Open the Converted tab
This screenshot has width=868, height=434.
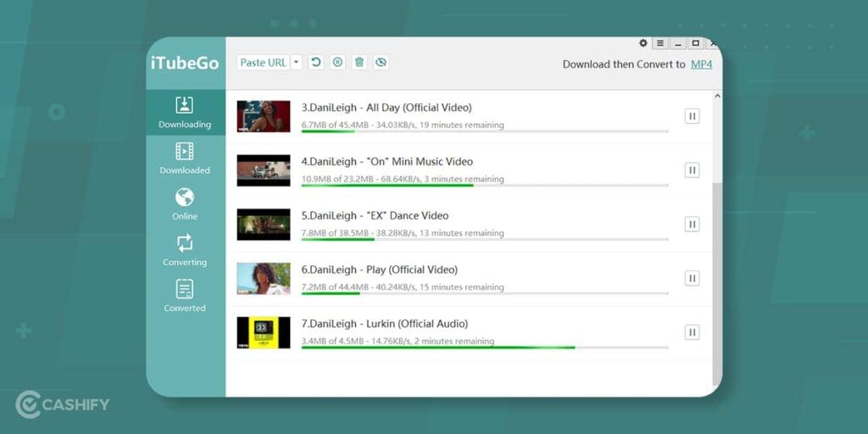186,296
